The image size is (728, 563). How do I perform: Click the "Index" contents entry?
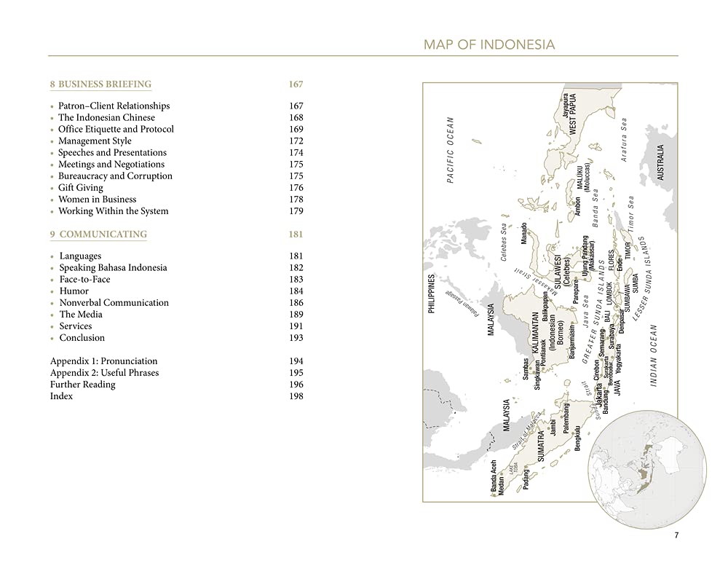(x=61, y=396)
